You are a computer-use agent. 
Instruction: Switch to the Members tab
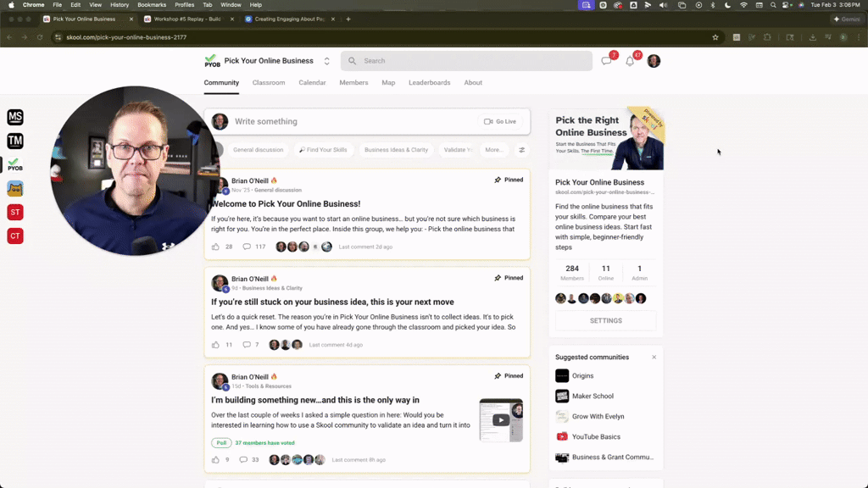353,82
